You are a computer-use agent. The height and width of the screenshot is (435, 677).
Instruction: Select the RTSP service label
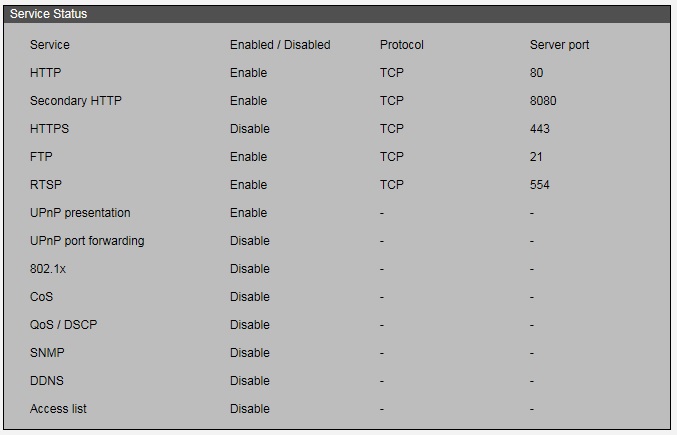(46, 185)
